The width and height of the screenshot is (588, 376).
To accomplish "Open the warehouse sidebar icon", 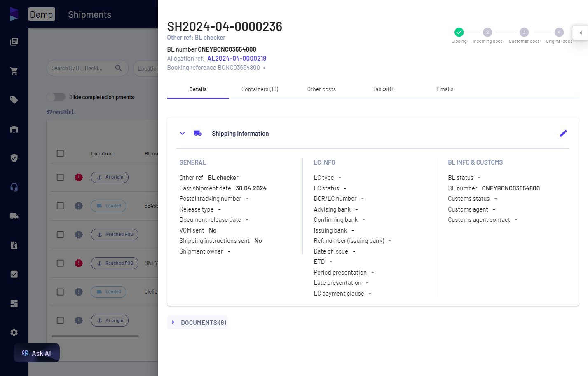I will click(14, 129).
